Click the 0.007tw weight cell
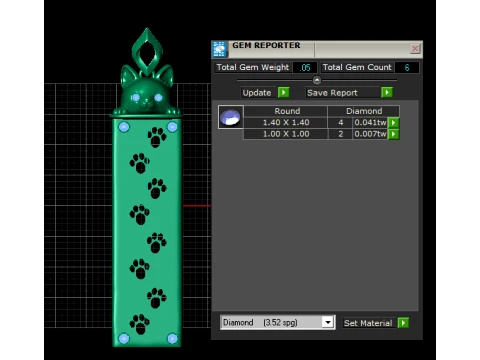This screenshot has height=360, width=480. pos(370,134)
